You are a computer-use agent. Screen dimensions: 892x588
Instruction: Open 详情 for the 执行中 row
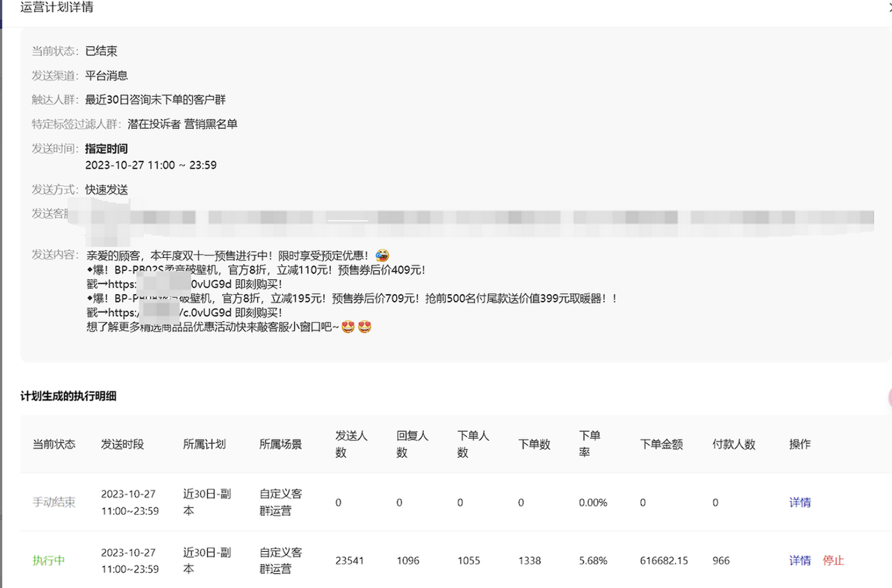(x=800, y=560)
